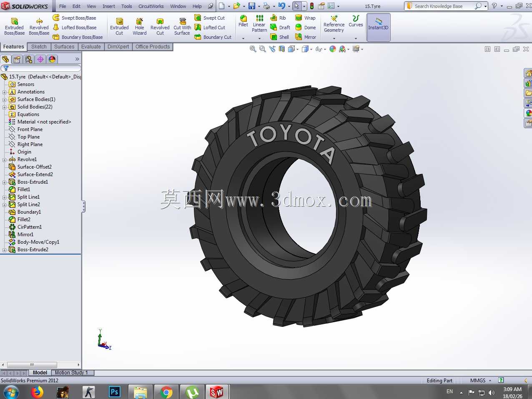532x399 pixels.
Task: Open the Boundary Boss/Base tool
Action: tap(78, 37)
